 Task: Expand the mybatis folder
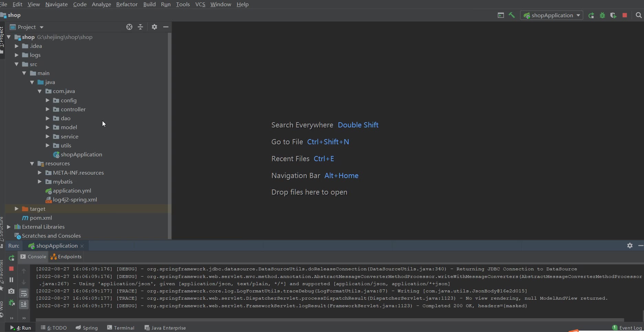[40, 181]
